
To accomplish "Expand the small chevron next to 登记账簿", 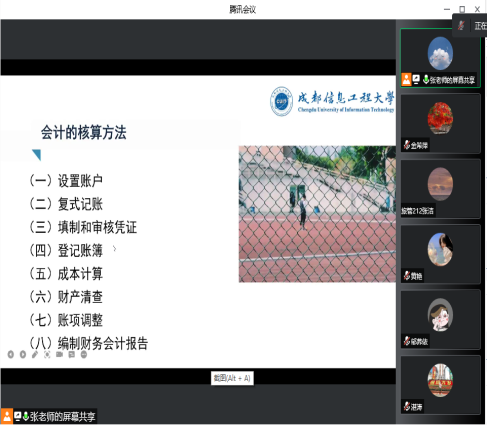I will [115, 248].
